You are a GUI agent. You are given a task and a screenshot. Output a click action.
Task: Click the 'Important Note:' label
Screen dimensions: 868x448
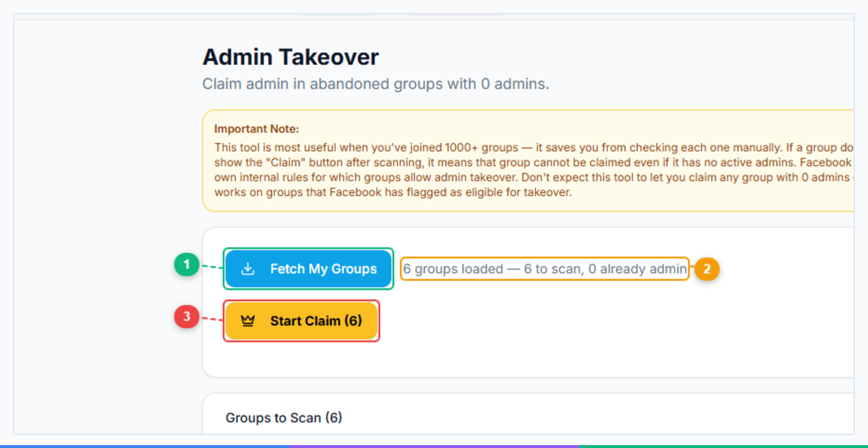click(257, 129)
